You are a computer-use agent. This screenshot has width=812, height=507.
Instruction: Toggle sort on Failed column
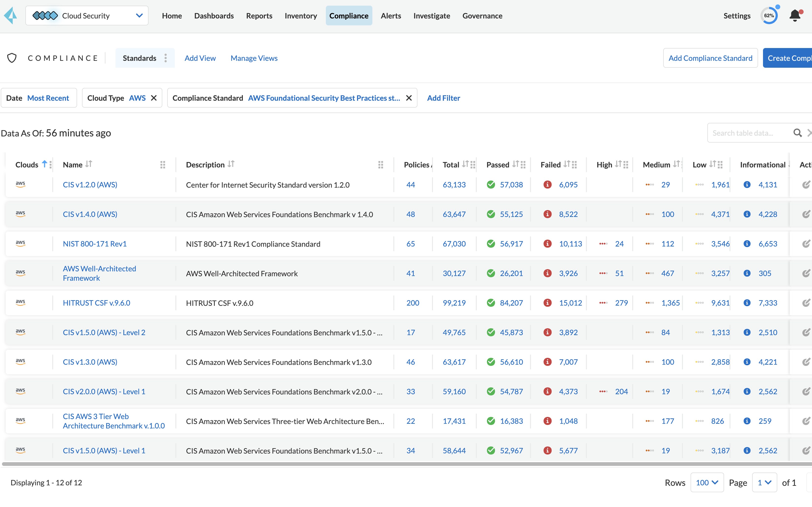point(566,164)
